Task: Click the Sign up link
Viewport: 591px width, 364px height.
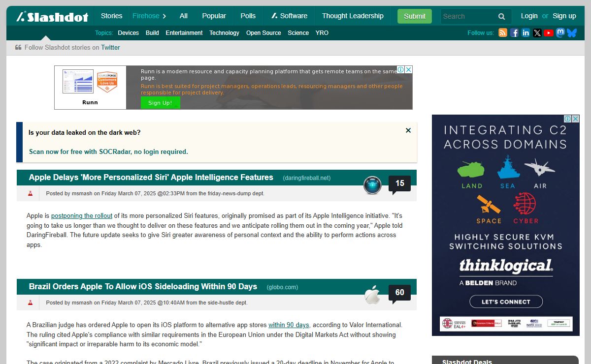Action: coord(564,16)
